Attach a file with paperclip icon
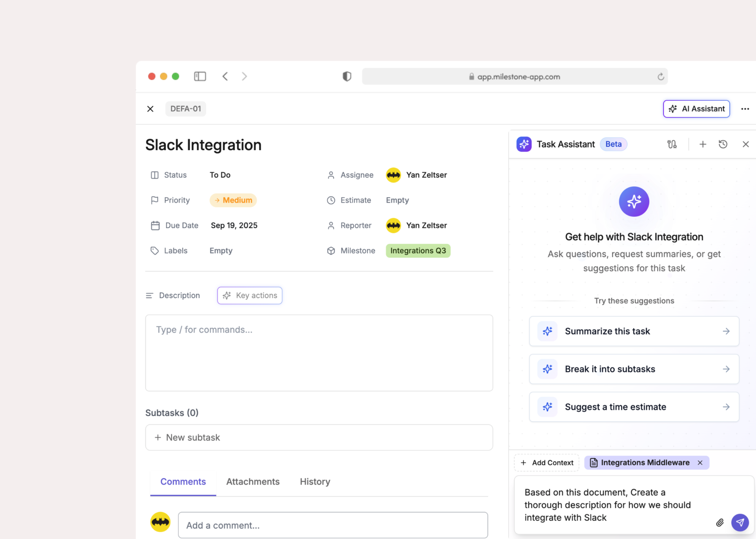This screenshot has width=756, height=539. click(720, 523)
